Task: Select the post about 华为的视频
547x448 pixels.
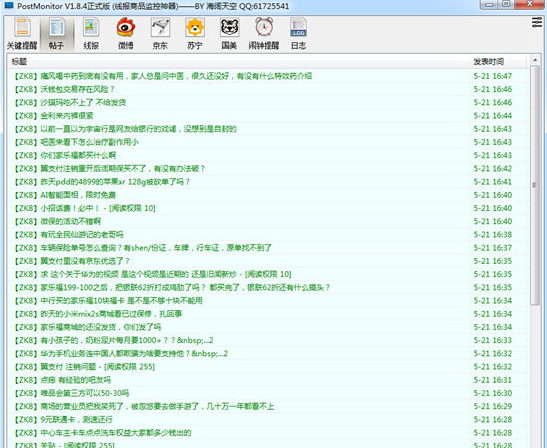Action: (x=152, y=274)
